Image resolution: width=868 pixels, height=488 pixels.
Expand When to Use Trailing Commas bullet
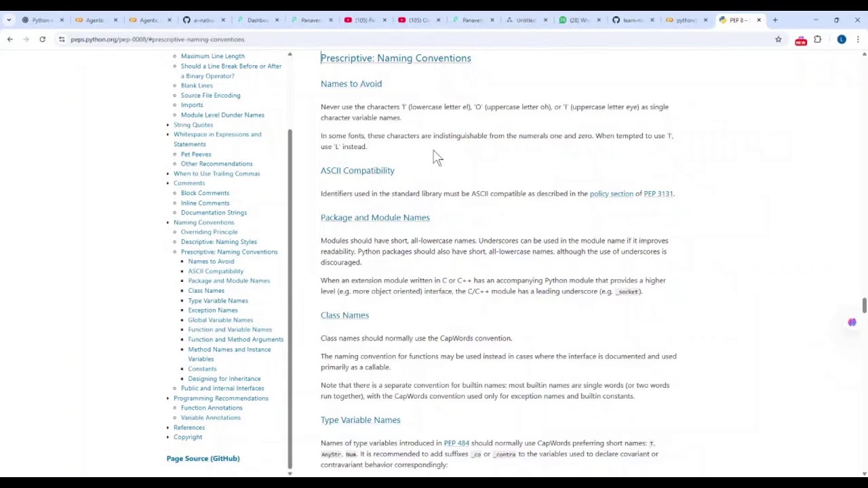pyautogui.click(x=168, y=174)
